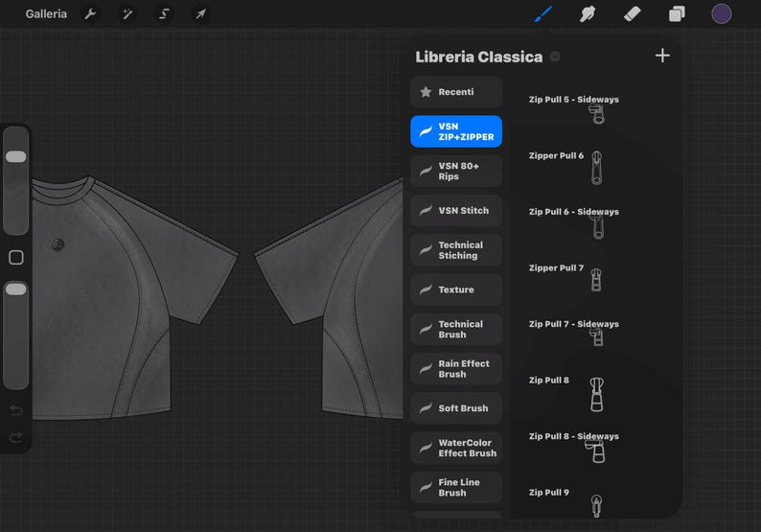Choose the Zip Pull 5 - Sideways brush
The width and height of the screenshot is (761, 532).
click(x=595, y=108)
